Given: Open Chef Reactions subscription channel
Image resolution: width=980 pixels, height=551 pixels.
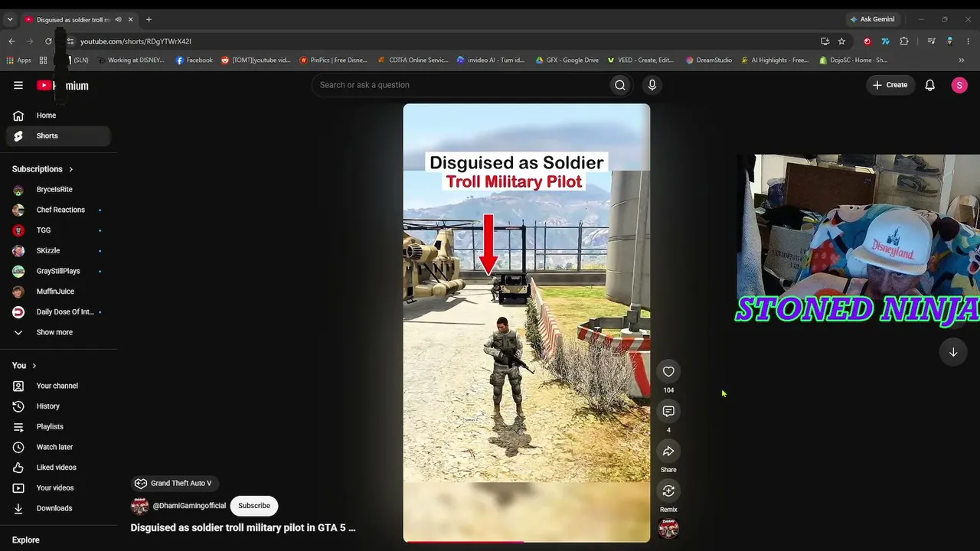Looking at the screenshot, I should (58, 210).
